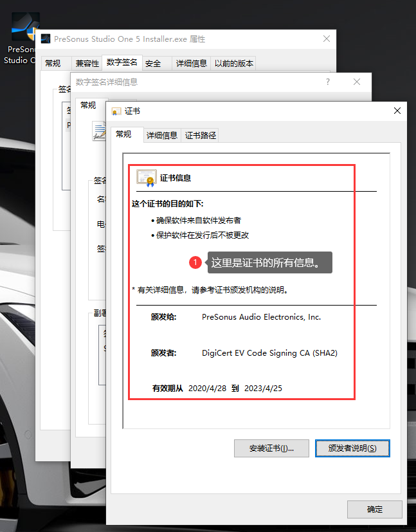This screenshot has height=532, width=416.
Task: Click the validity start date 2020/4/28
Action: 207,389
